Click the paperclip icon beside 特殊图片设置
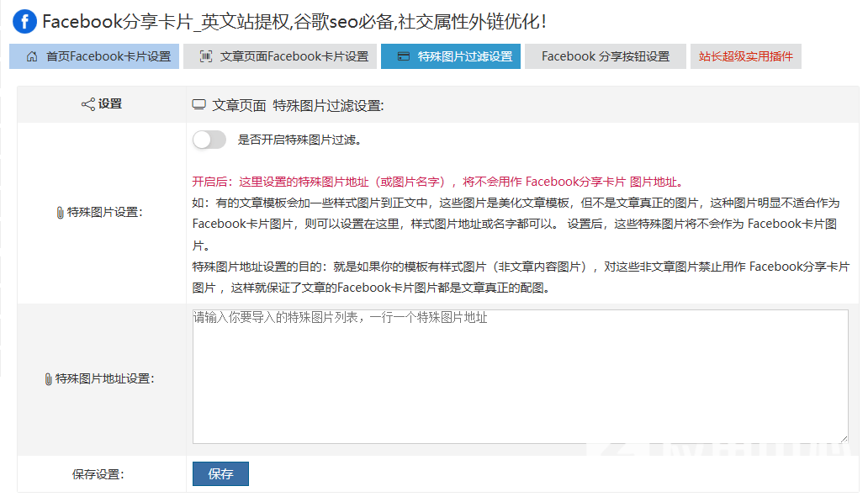 click(x=60, y=213)
